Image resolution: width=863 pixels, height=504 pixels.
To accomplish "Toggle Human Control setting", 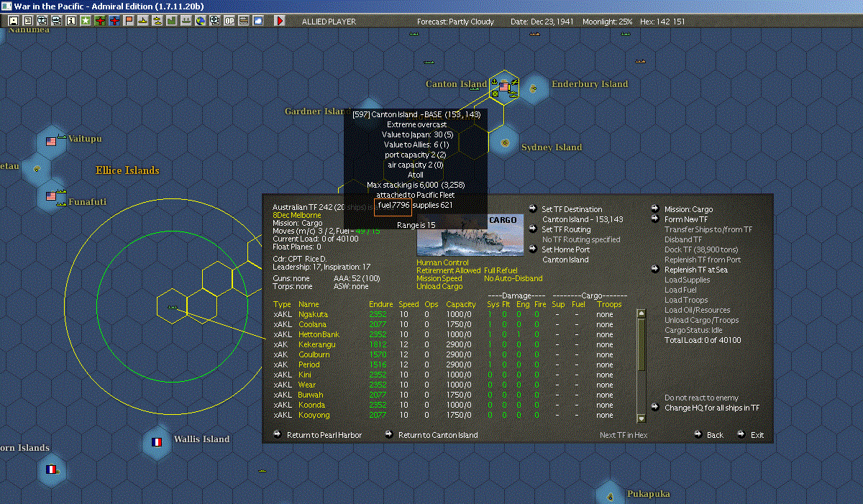I will click(442, 263).
